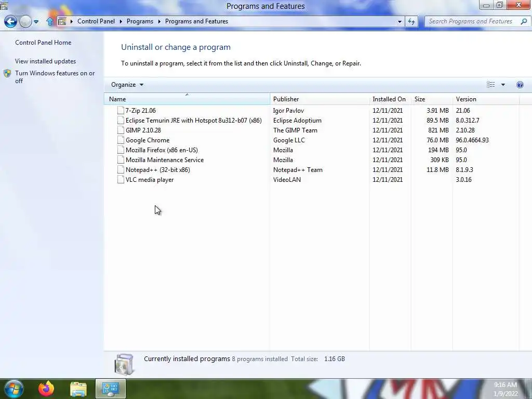
Task: Click the Control Panel taskbar button
Action: pos(111,389)
